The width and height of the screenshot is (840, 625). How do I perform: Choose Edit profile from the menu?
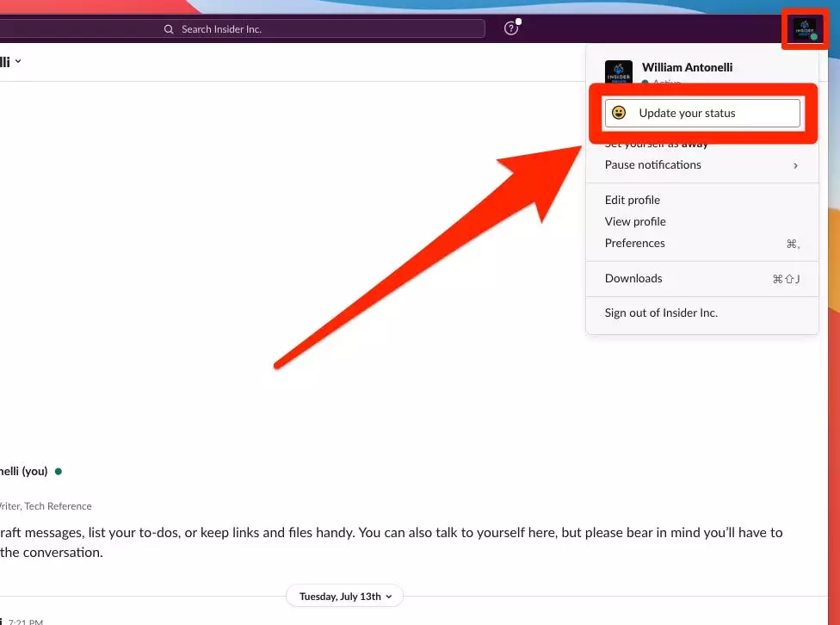(702, 200)
